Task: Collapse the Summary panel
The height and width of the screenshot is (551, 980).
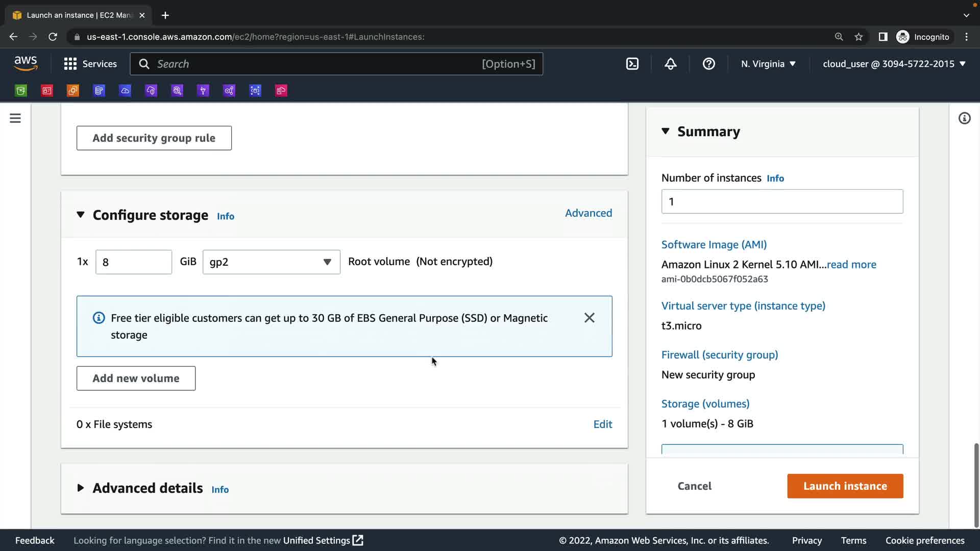Action: coord(666,131)
